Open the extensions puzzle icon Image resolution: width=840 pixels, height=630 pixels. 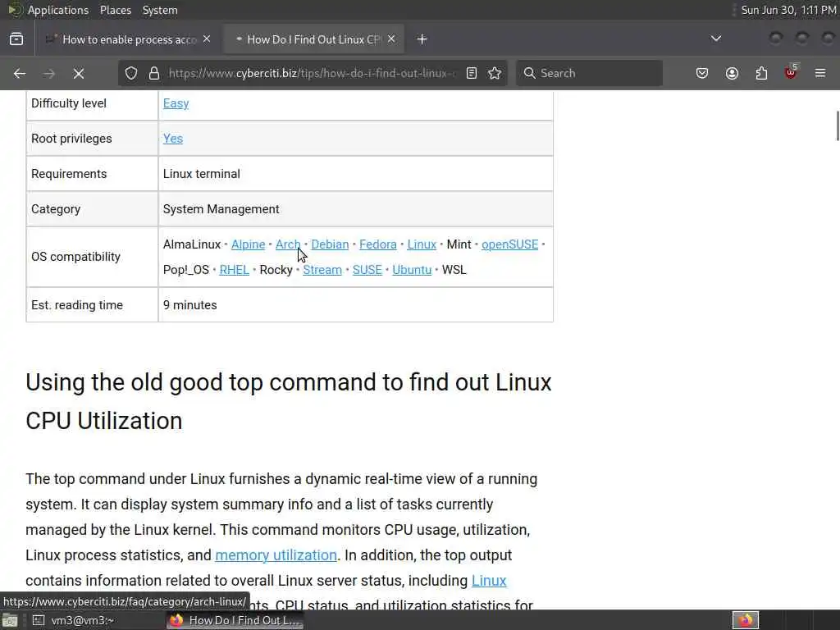(761, 73)
